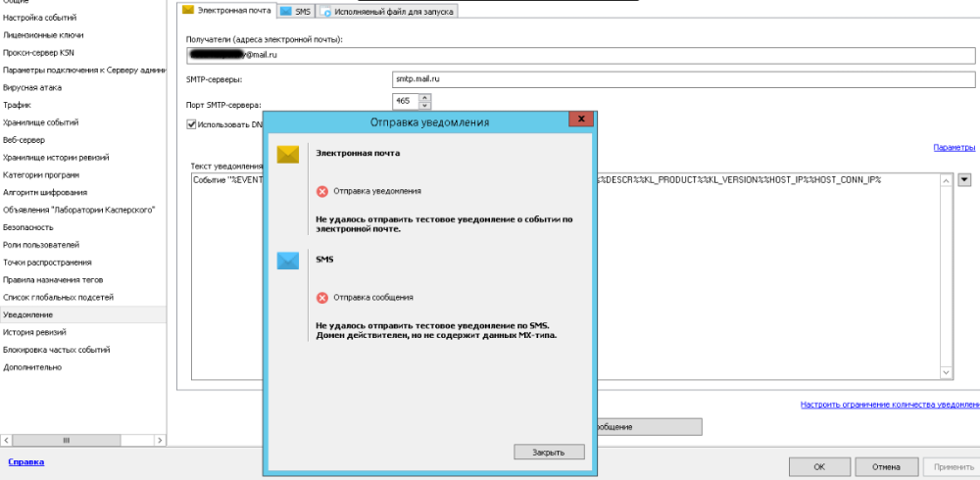Click right arrow of sidebar horizontal scrollbar

pos(161,440)
